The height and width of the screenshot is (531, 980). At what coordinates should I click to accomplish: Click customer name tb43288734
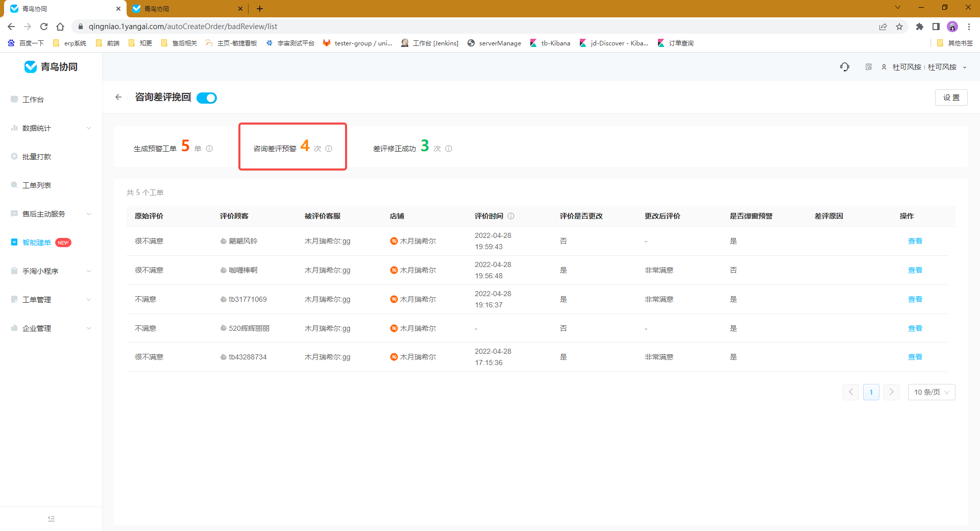[248, 357]
